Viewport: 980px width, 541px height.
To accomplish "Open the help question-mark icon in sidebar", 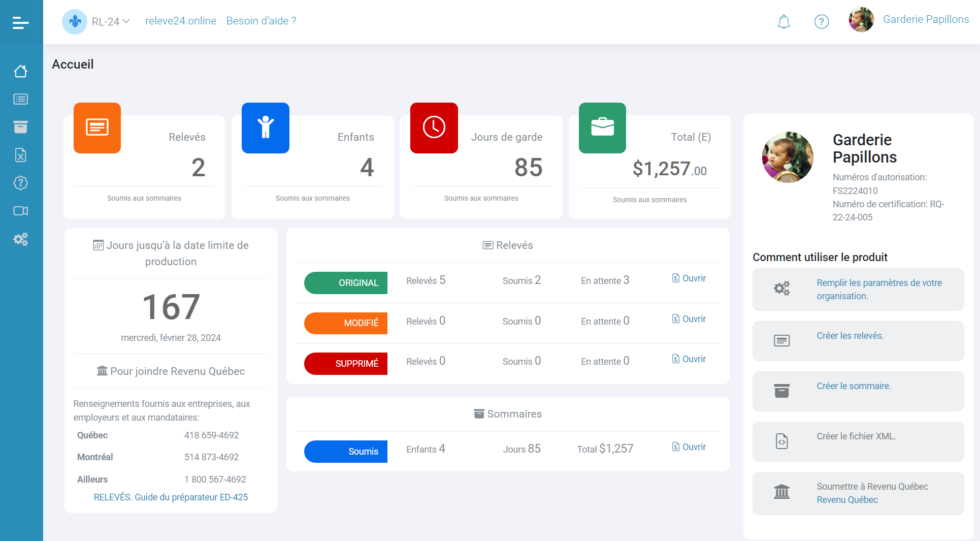I will coord(21,183).
